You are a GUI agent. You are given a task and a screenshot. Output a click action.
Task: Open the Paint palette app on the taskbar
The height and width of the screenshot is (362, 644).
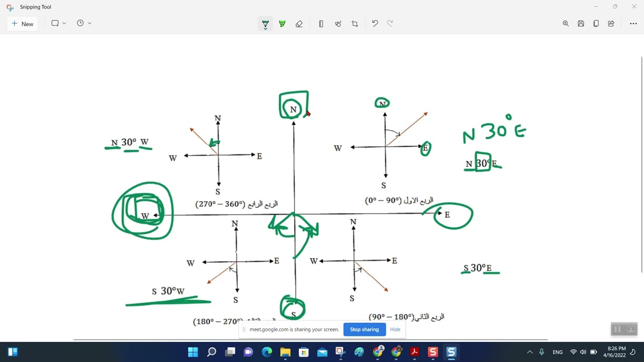click(359, 352)
